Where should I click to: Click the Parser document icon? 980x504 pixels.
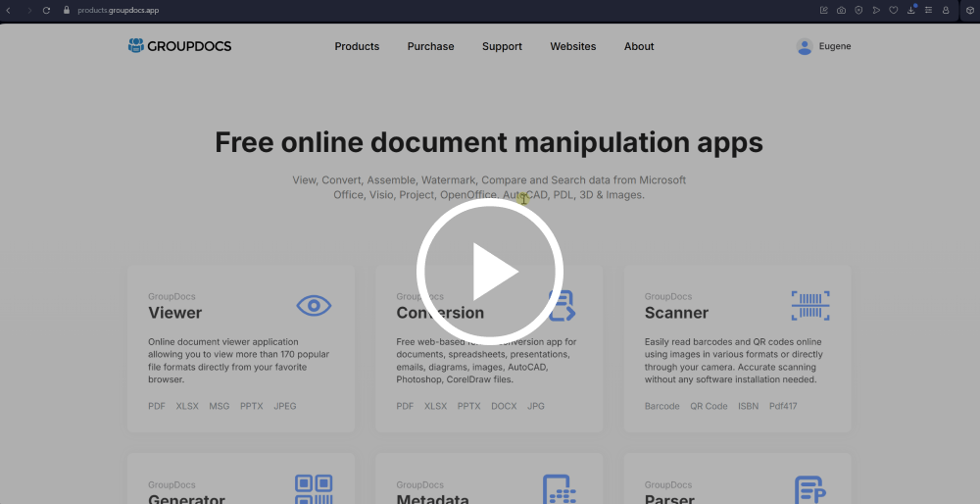click(810, 489)
